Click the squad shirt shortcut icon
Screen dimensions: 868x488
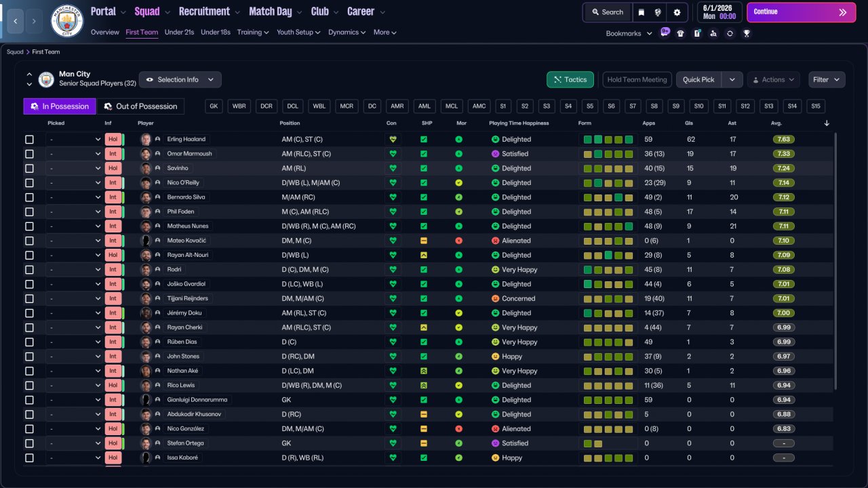681,33
